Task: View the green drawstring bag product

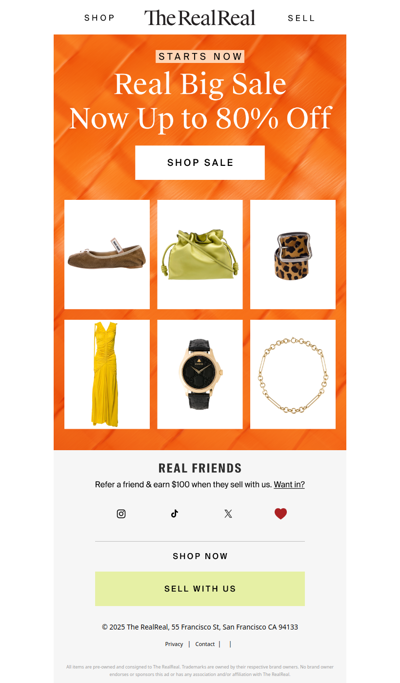Action: click(200, 254)
